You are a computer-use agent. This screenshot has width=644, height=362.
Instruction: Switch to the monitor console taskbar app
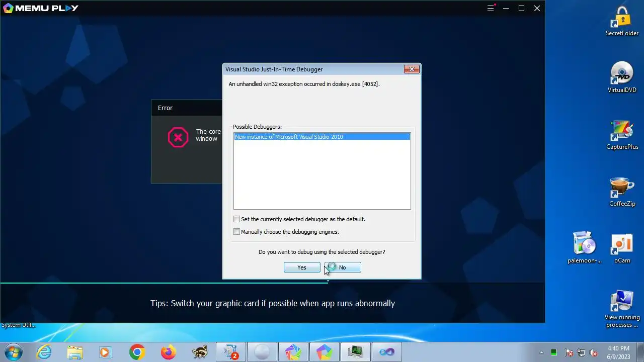[356, 352]
